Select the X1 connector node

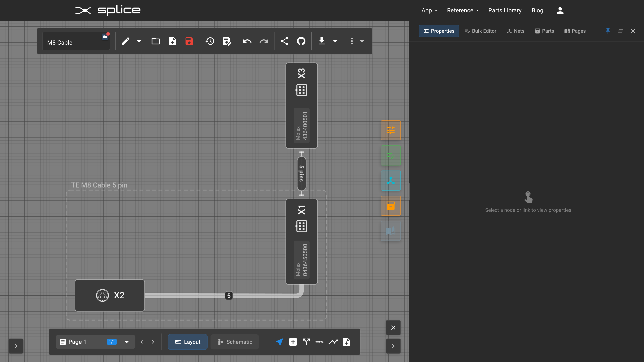pyautogui.click(x=301, y=242)
